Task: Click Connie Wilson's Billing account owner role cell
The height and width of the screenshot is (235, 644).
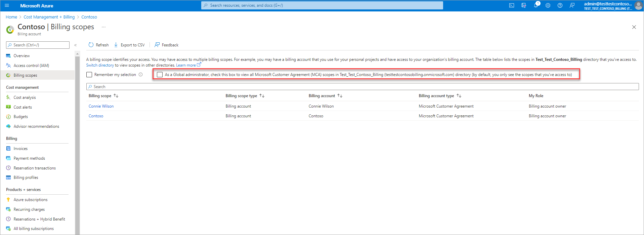Action: click(548, 106)
